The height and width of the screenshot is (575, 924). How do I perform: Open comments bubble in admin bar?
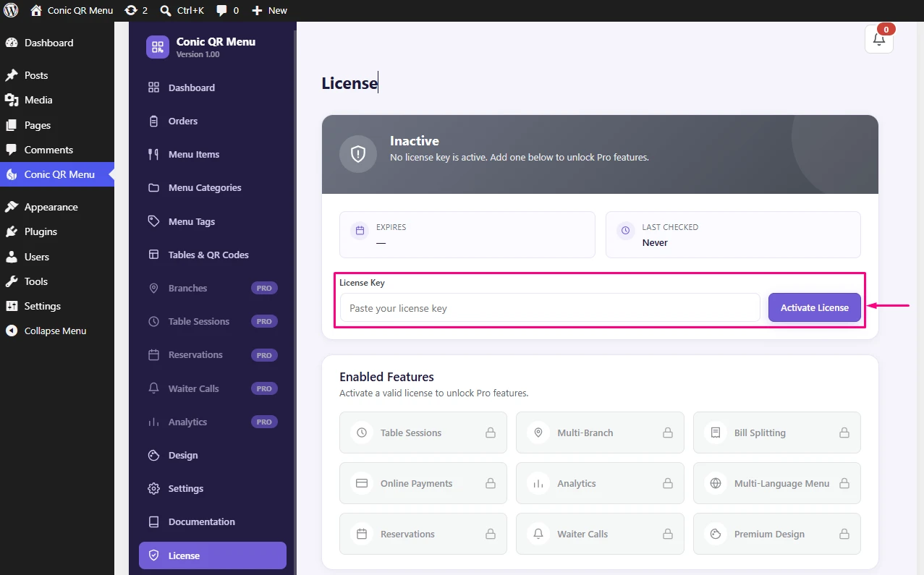coord(227,10)
